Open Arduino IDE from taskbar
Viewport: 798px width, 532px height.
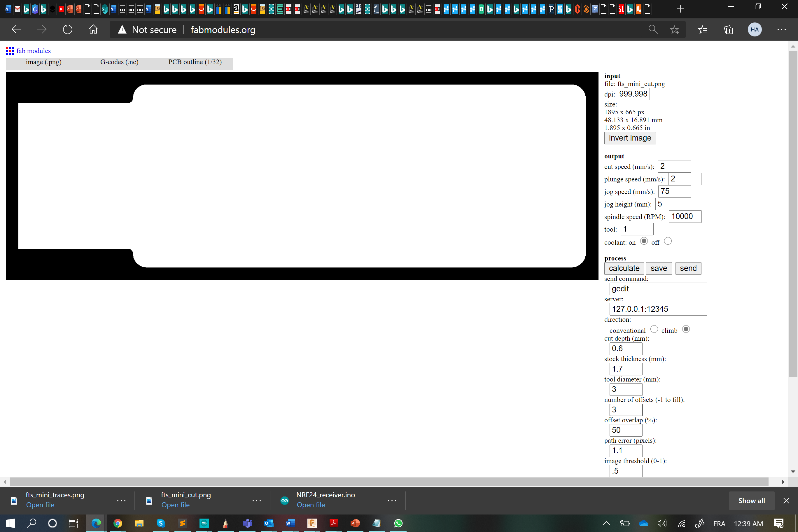(x=204, y=523)
